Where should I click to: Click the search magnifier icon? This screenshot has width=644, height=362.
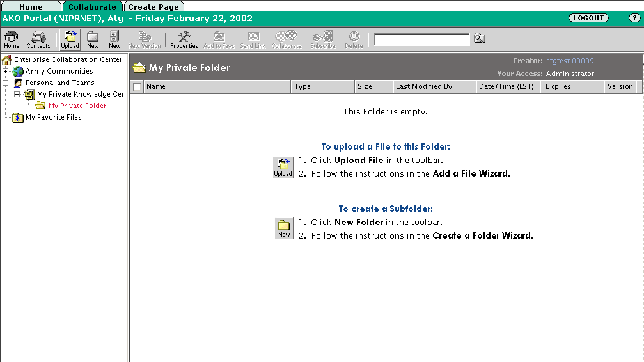(480, 39)
